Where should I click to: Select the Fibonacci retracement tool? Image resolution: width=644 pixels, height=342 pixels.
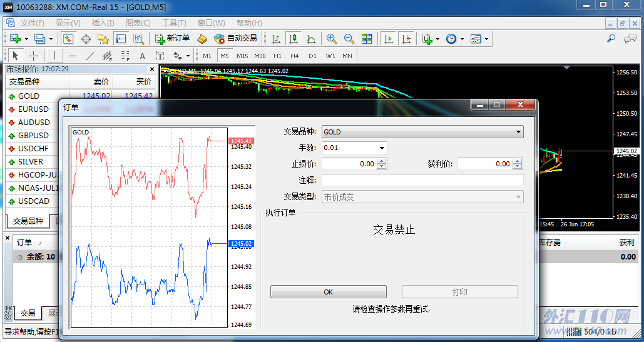pos(125,56)
